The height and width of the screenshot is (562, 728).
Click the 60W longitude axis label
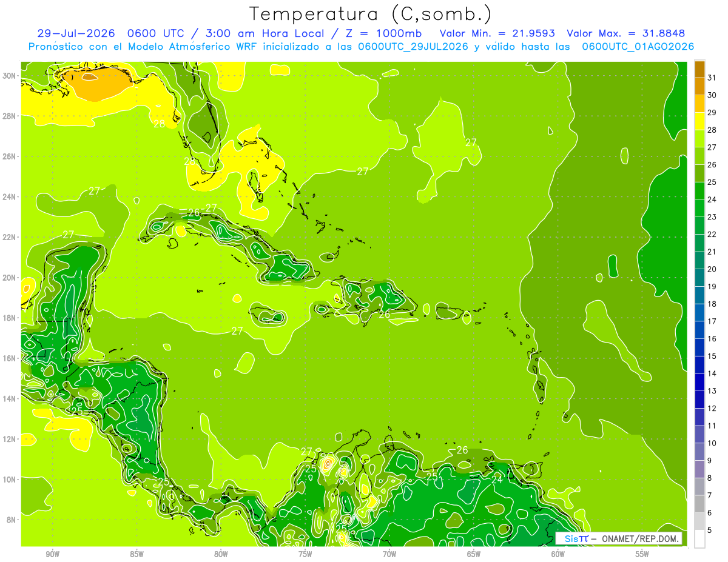pyautogui.click(x=558, y=554)
